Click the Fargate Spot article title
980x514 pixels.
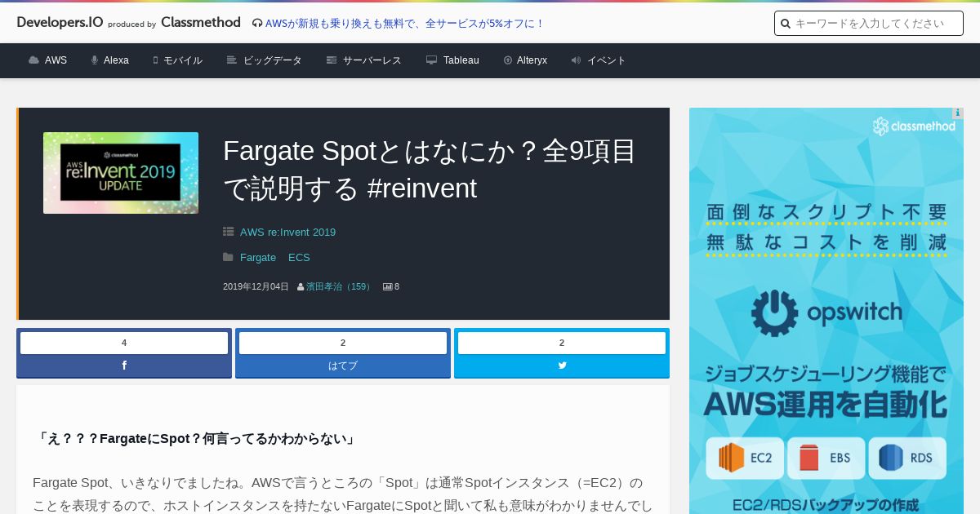point(430,170)
